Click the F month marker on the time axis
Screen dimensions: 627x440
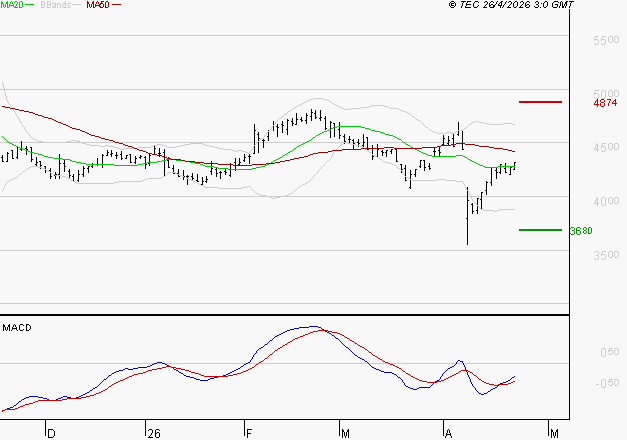click(x=249, y=434)
